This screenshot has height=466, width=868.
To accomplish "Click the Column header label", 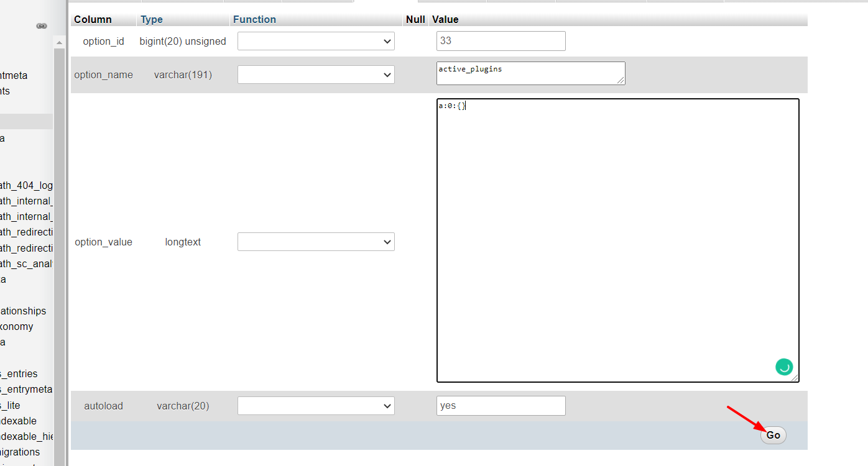I will click(93, 19).
